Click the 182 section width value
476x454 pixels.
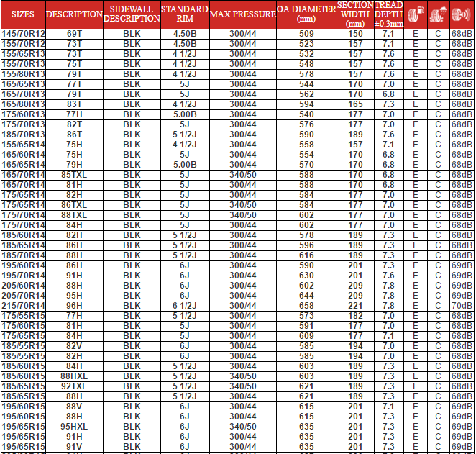tap(355, 316)
